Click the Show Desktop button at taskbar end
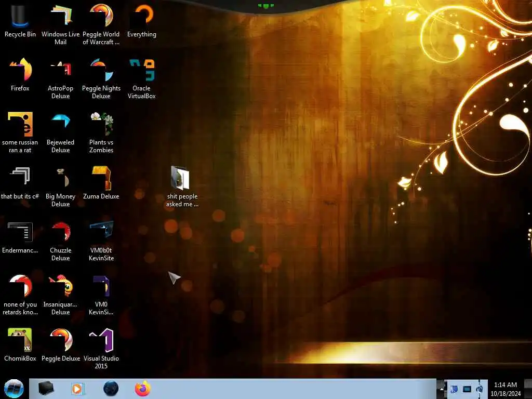532x399 pixels. (528, 389)
